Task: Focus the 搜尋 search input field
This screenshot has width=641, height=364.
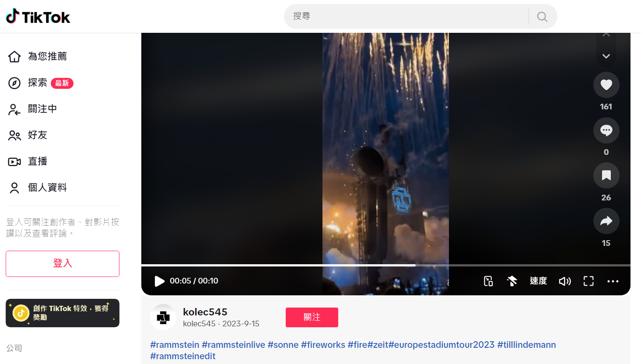Action: [x=407, y=16]
